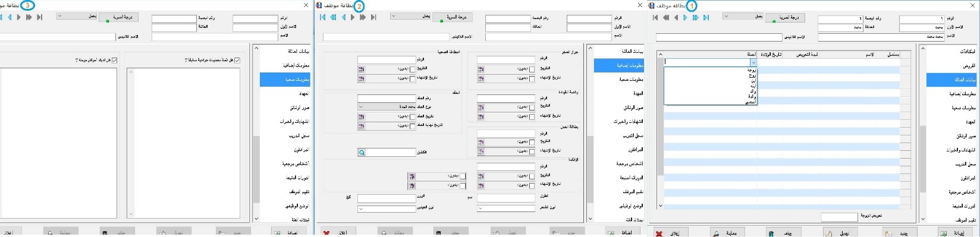This screenshot has width=980, height=237.
Task: Jump to last record in additional info window
Action: click(373, 18)
